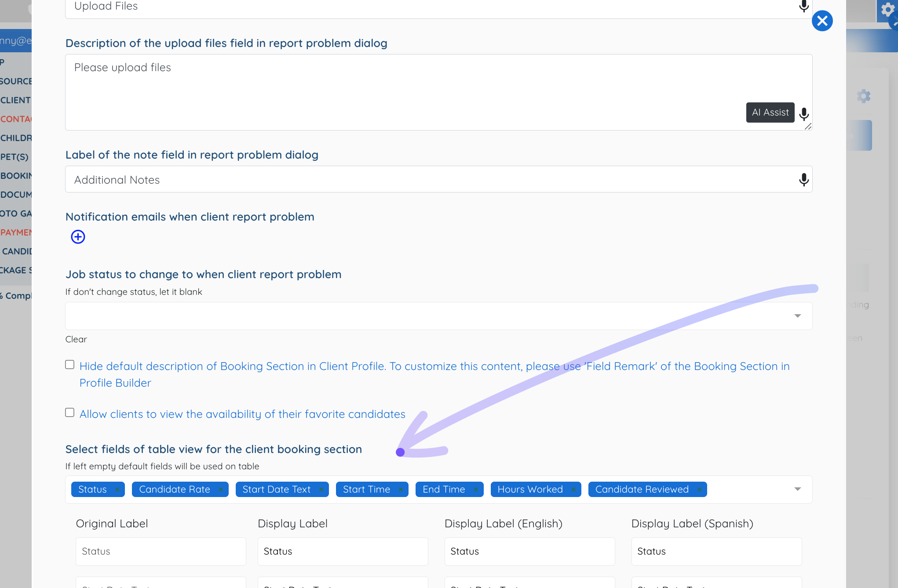This screenshot has height=588, width=898.
Task: Add a notification email with plus icon
Action: pyautogui.click(x=78, y=237)
